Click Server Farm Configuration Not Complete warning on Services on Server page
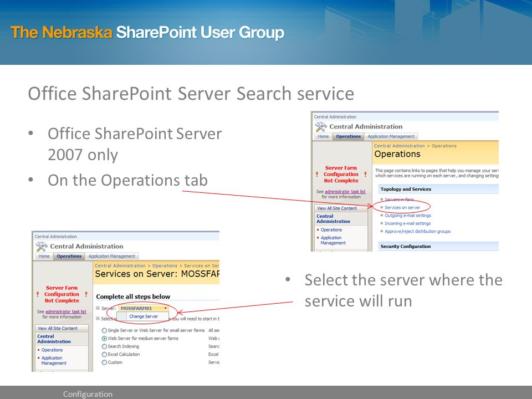 [x=62, y=294]
